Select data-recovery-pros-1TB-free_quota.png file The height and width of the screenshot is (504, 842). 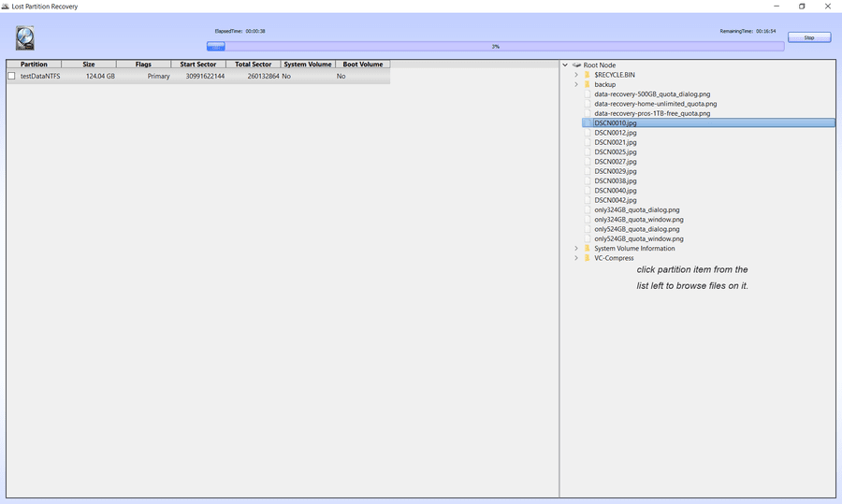pyautogui.click(x=652, y=113)
